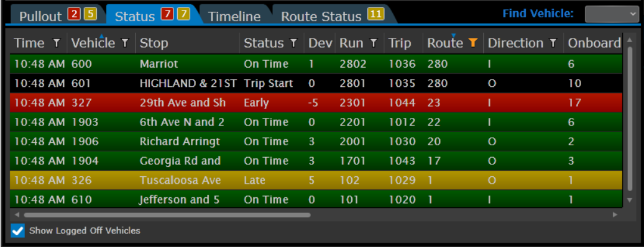The width and height of the screenshot is (644, 247).
Task: Click the Georgia Rd and stop cell
Action: click(x=180, y=161)
